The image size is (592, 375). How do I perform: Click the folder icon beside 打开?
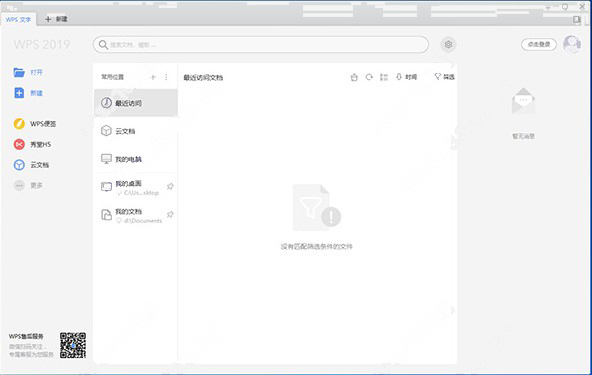click(19, 72)
